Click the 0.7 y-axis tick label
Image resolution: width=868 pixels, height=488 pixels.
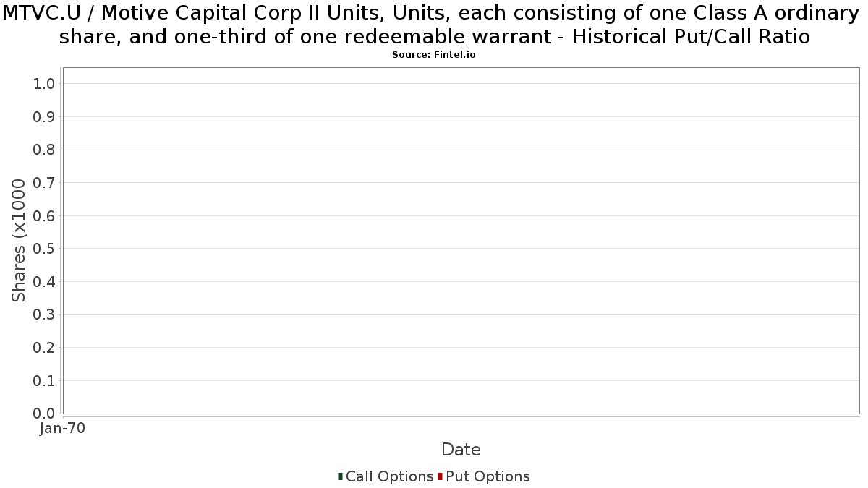[x=44, y=183]
